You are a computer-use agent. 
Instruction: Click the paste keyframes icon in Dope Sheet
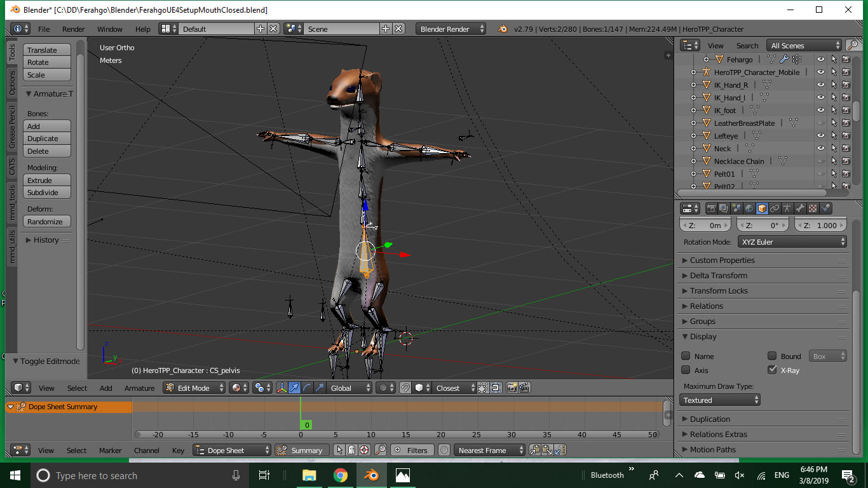click(x=547, y=450)
